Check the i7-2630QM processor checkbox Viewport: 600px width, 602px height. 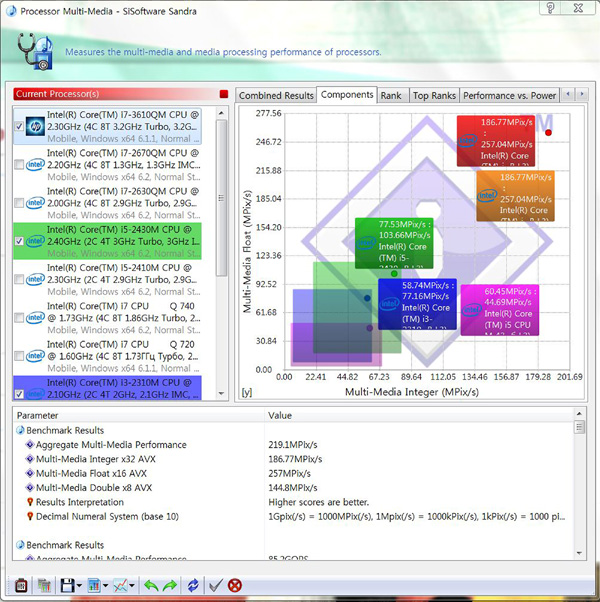[19, 203]
